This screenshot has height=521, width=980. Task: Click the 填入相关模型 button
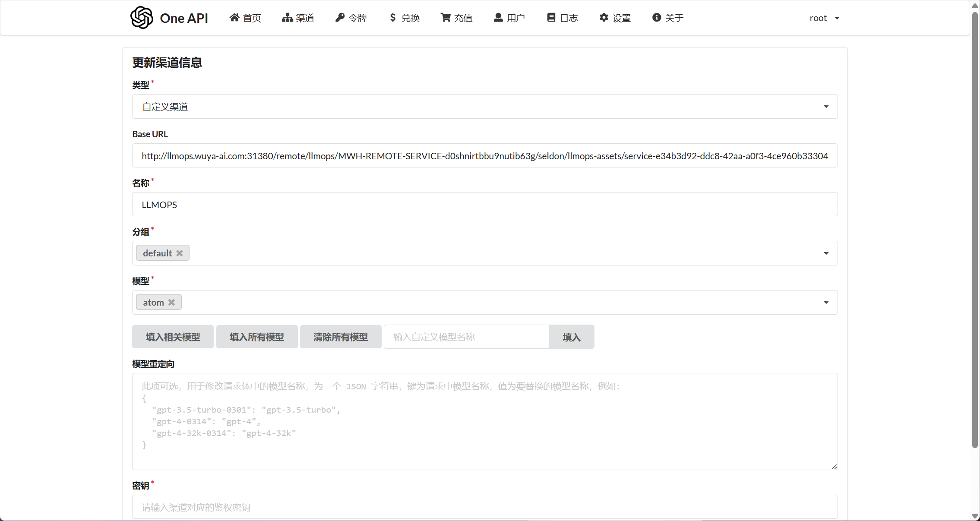[x=173, y=337]
